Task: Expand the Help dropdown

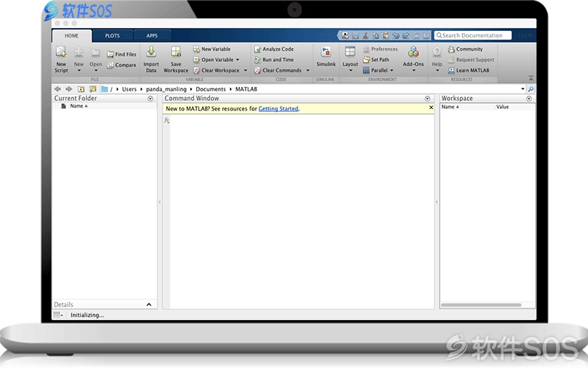Action: click(x=437, y=71)
